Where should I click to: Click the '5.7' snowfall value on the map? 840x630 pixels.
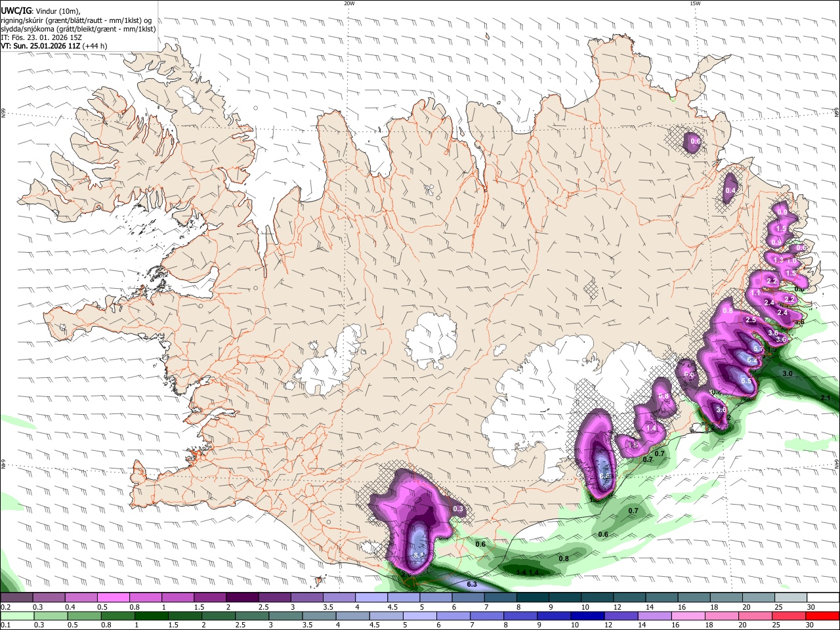click(758, 349)
